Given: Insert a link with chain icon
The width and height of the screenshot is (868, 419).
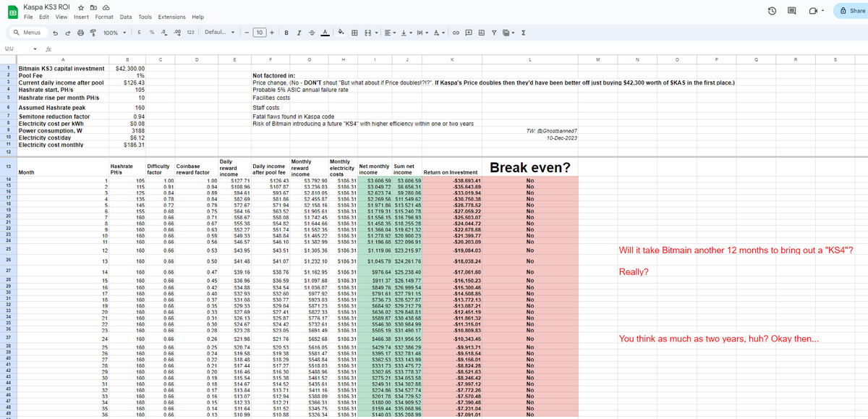Looking at the screenshot, I should coord(457,33).
